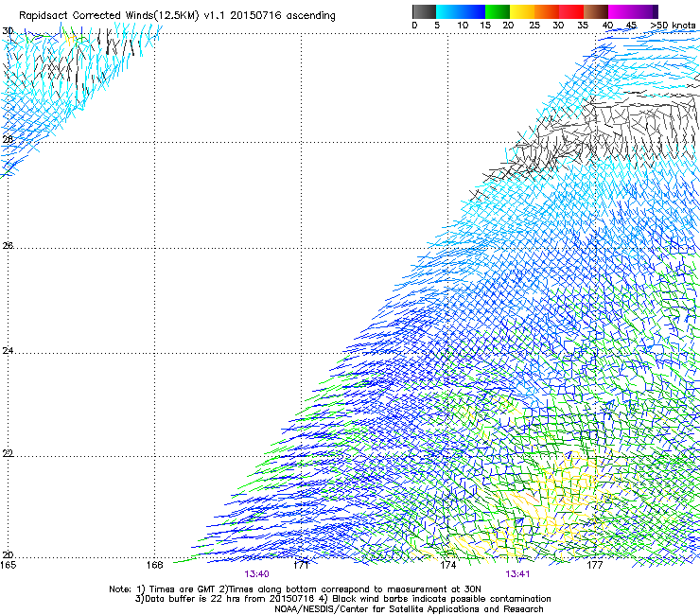Pick the red 30-35 knots legend swatch
700x615 pixels.
pyautogui.click(x=571, y=11)
